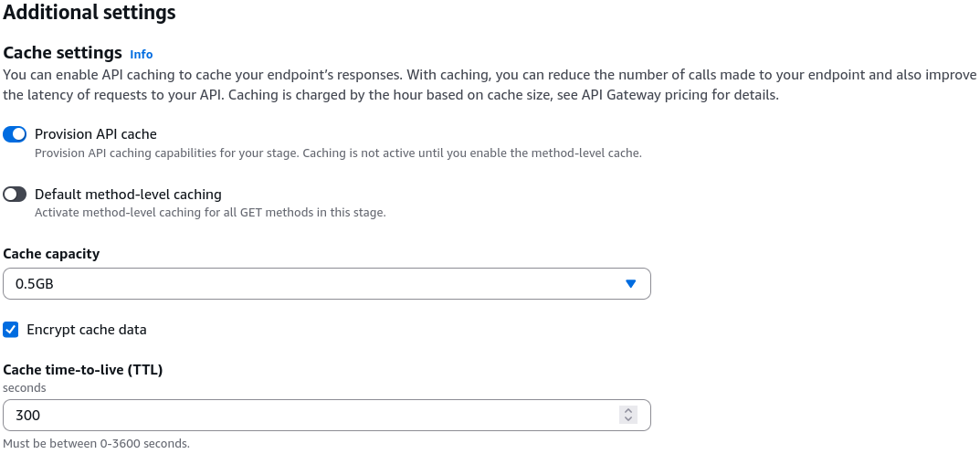Click the Cache settings section heading
This screenshot has height=454, width=980.
click(62, 53)
